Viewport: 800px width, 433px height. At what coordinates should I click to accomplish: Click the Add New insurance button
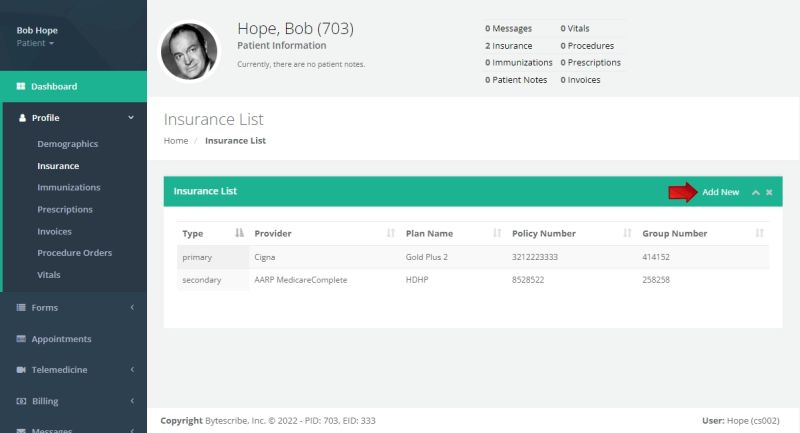pyautogui.click(x=720, y=192)
